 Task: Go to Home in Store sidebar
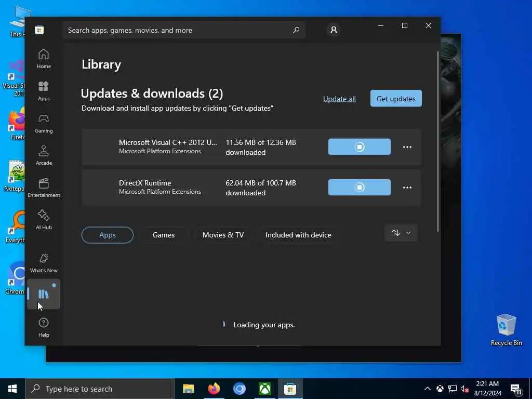tap(44, 59)
